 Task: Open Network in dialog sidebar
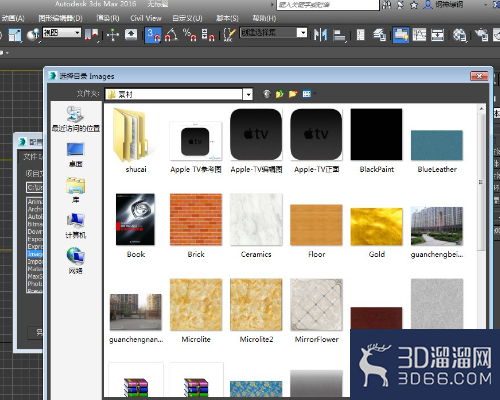click(x=76, y=261)
